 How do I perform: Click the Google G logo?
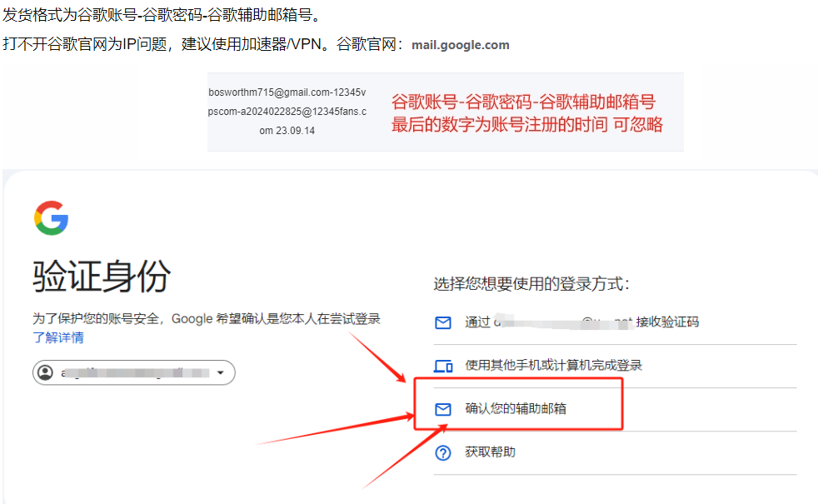[x=51, y=218]
